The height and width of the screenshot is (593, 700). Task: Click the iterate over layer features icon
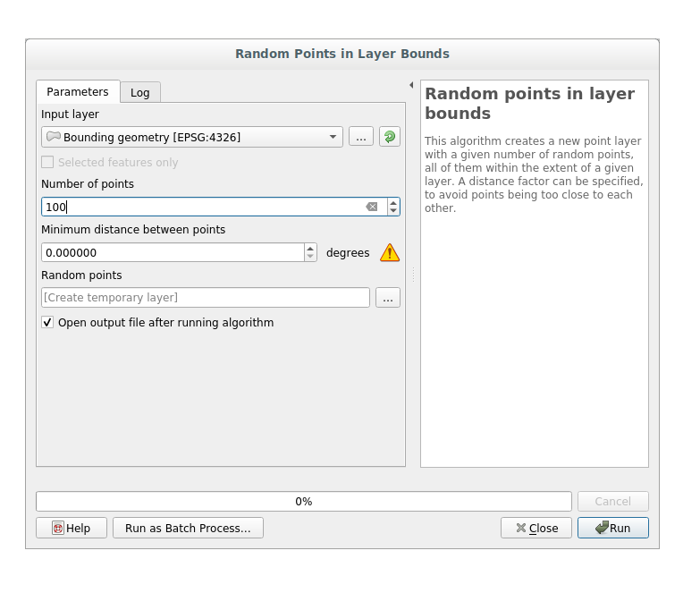click(389, 137)
